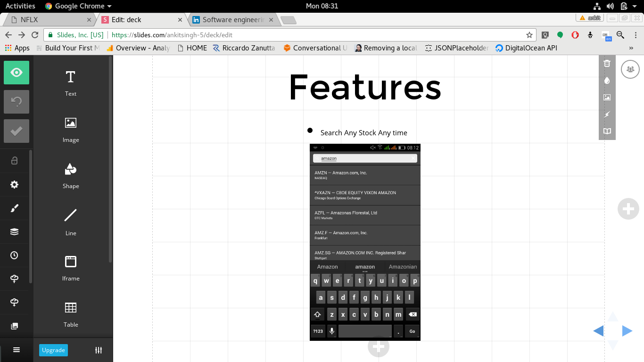Click the blue Upgrade button
This screenshot has height=362, width=644.
pyautogui.click(x=53, y=350)
